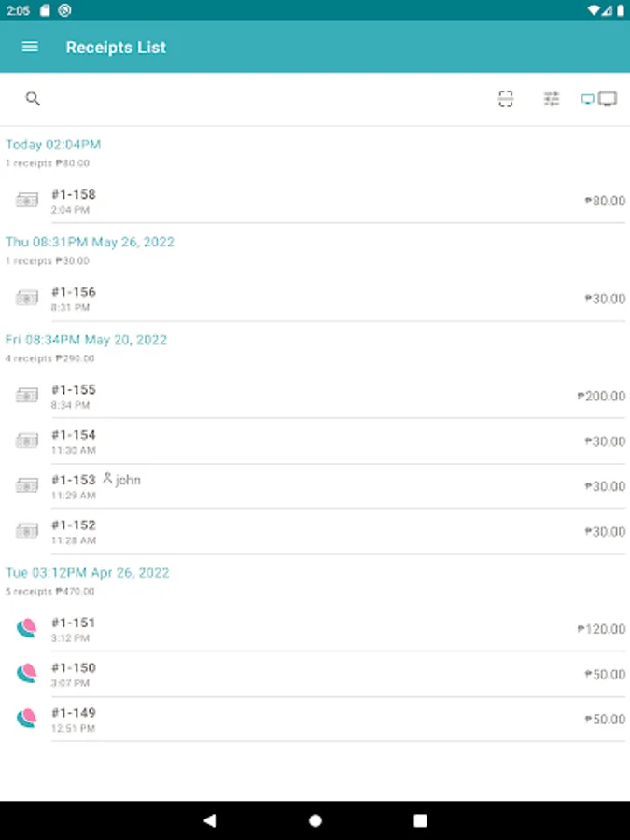Toggle the display screen mode icon
Screen dimensions: 630x840
598,99
